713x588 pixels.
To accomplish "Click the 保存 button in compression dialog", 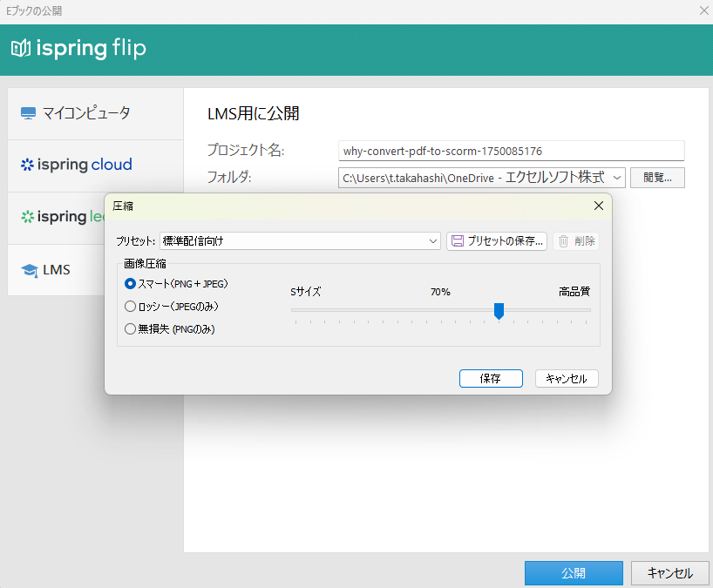I will [x=491, y=379].
